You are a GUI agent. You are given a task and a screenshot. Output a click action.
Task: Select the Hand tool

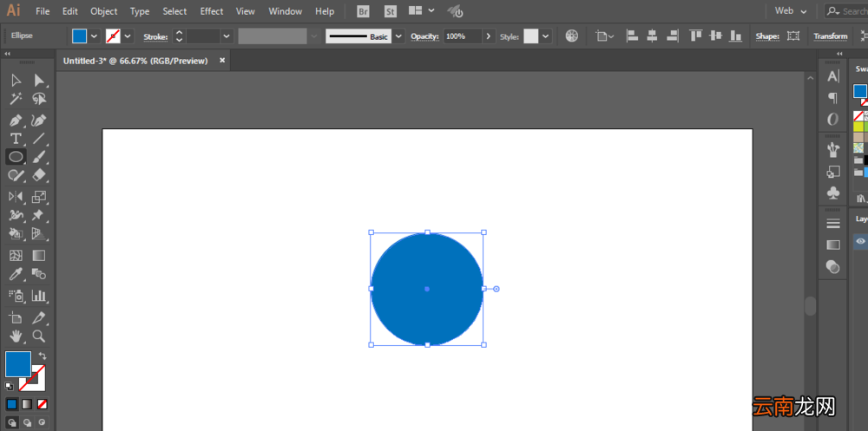coord(16,336)
